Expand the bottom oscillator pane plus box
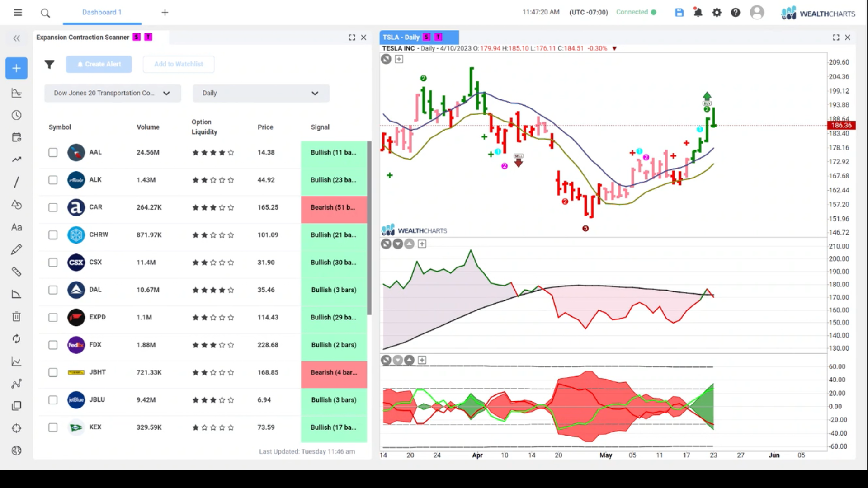This screenshot has height=488, width=868. 422,360
